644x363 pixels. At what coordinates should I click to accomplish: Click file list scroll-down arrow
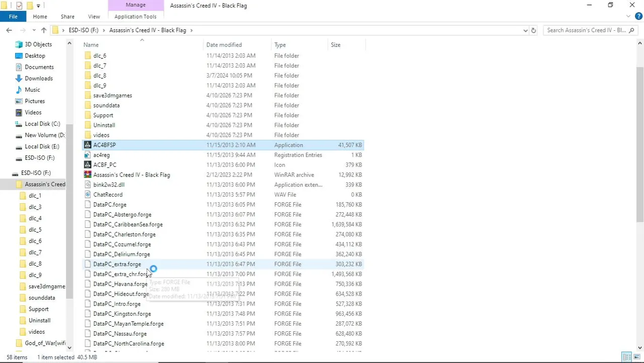640,347
